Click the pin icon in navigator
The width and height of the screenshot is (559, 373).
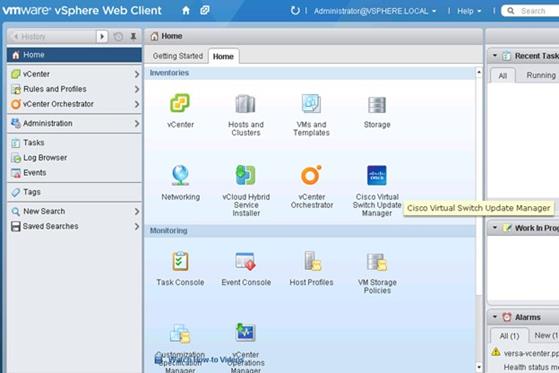[x=133, y=36]
